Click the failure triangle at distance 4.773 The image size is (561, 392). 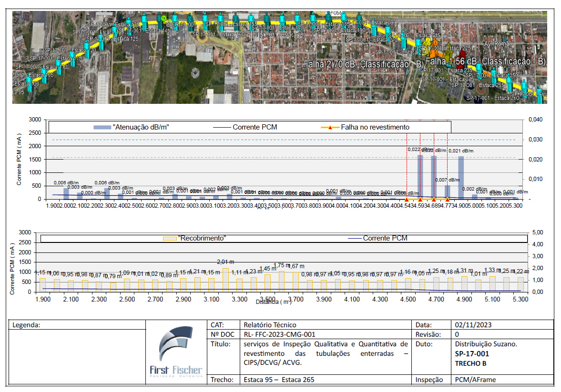coord(447,199)
